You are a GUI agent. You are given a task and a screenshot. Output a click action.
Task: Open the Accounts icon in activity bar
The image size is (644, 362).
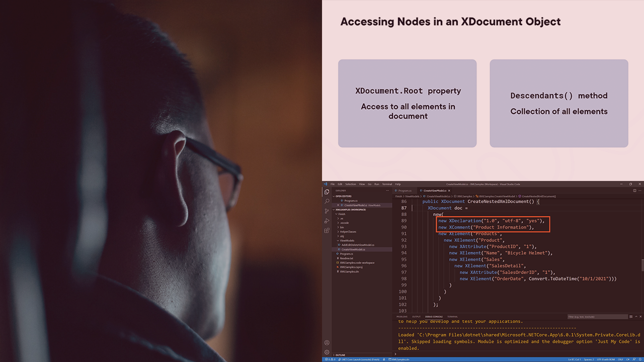point(327,342)
